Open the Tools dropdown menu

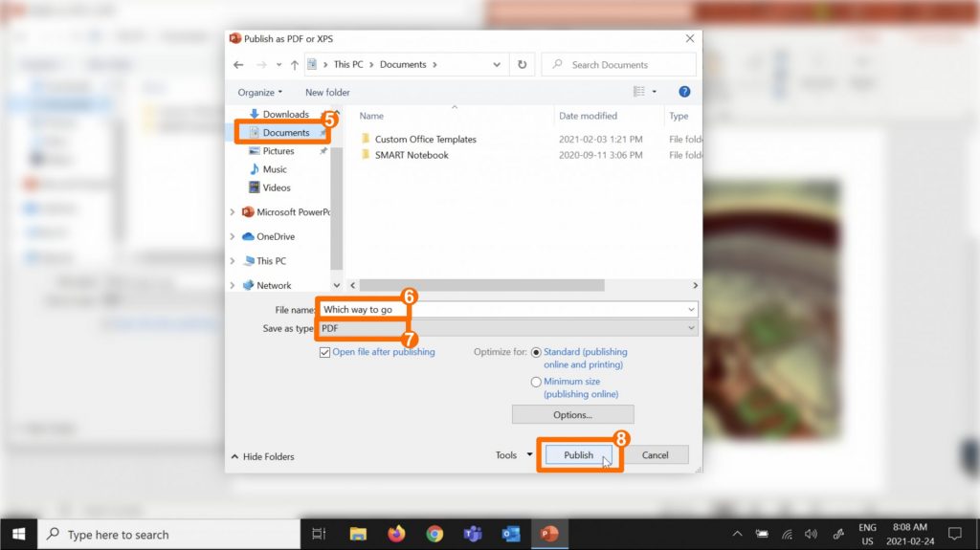tap(514, 455)
